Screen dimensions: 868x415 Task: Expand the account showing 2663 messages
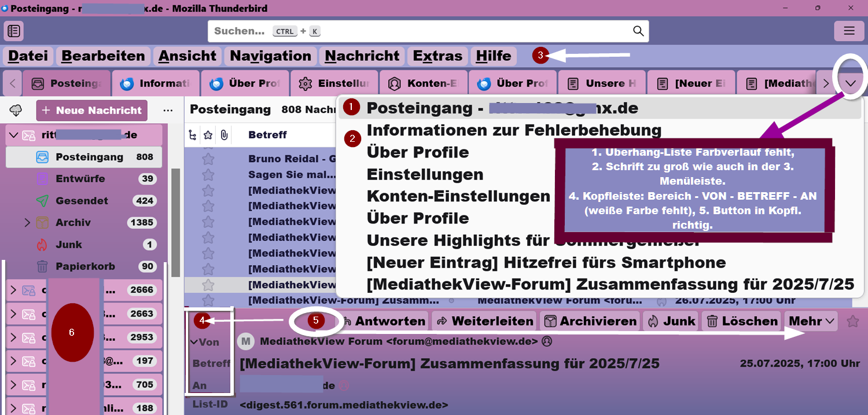pos(14,314)
